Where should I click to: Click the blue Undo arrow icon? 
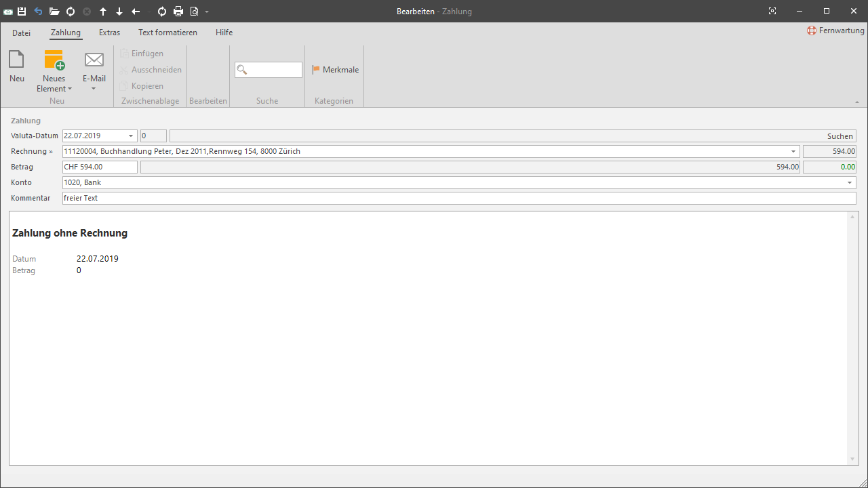[x=38, y=12]
